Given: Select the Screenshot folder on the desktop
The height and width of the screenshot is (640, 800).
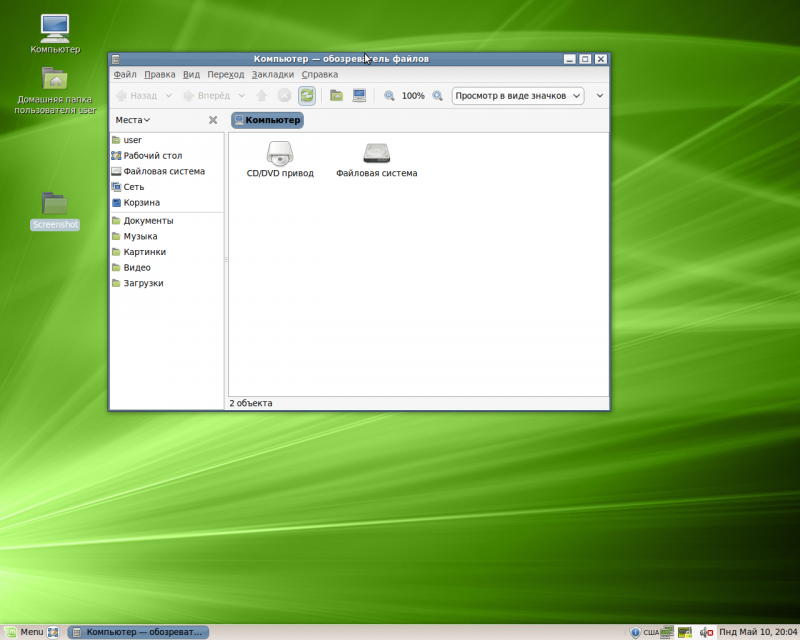Looking at the screenshot, I should [x=55, y=211].
